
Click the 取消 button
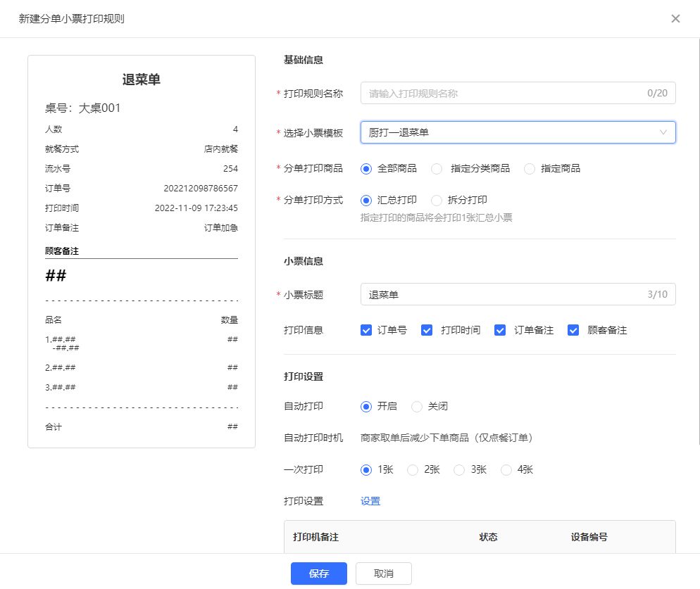(x=384, y=574)
